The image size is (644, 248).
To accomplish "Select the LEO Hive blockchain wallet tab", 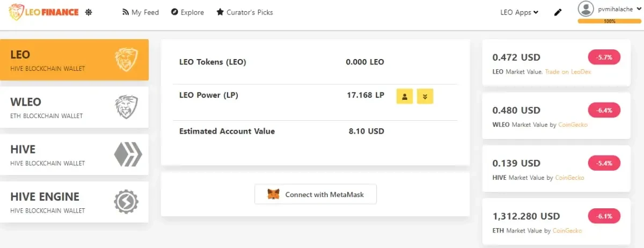I will point(74,60).
